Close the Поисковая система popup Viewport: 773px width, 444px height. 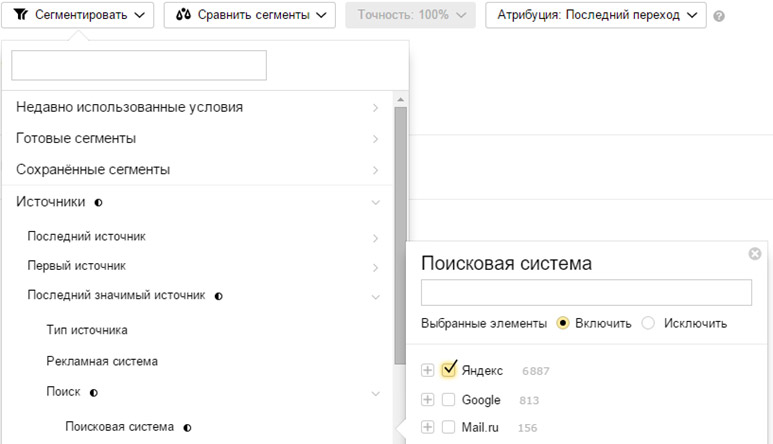755,254
